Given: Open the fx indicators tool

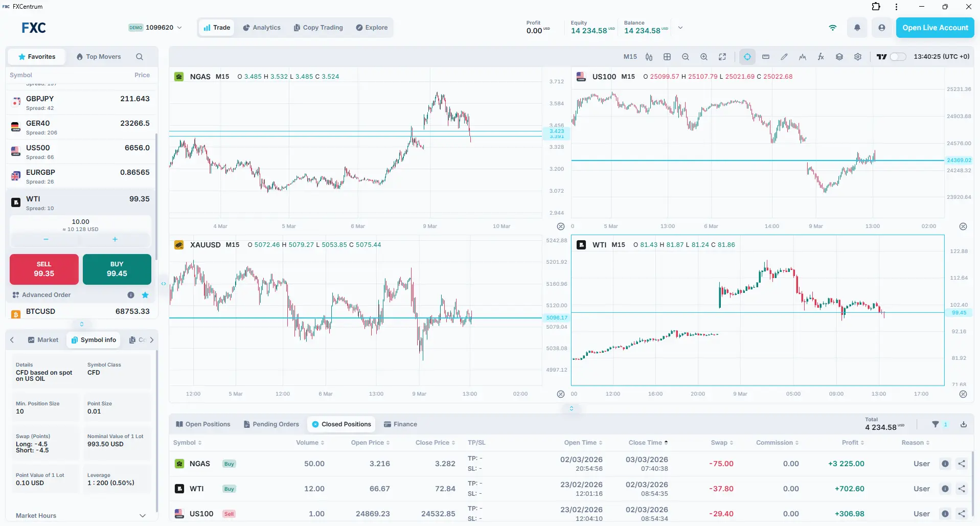Looking at the screenshot, I should click(821, 56).
